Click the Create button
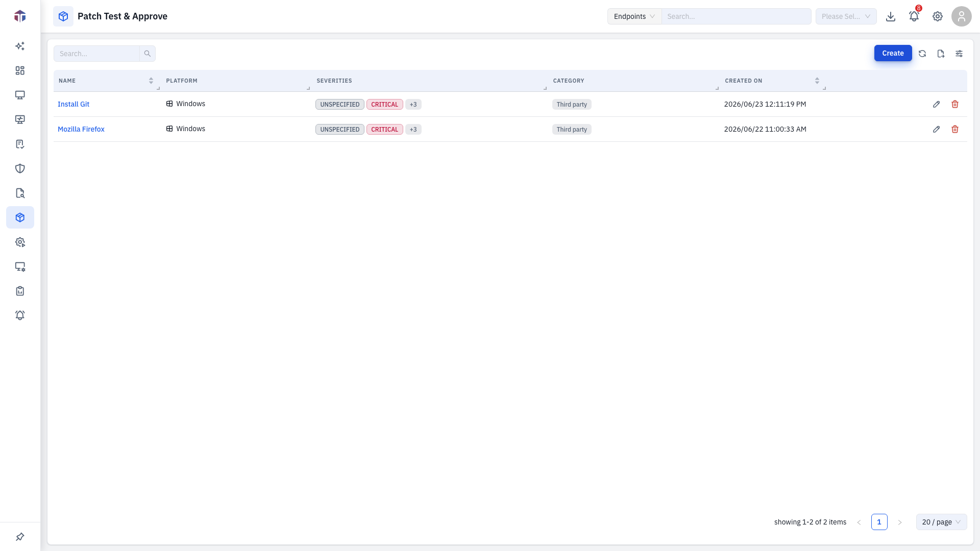 (x=893, y=53)
